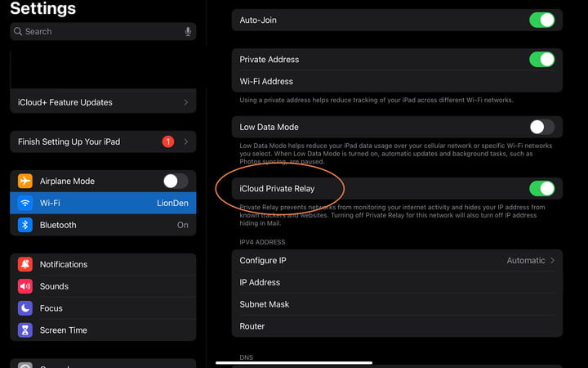Tap the iCloud Private Relay label
The image size is (588, 368).
[x=277, y=189]
